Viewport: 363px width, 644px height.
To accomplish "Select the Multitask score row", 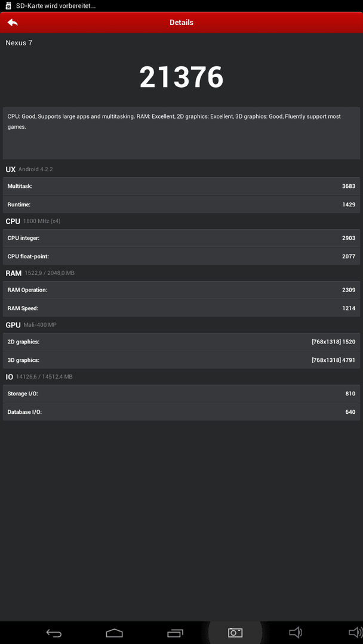I will (x=181, y=186).
